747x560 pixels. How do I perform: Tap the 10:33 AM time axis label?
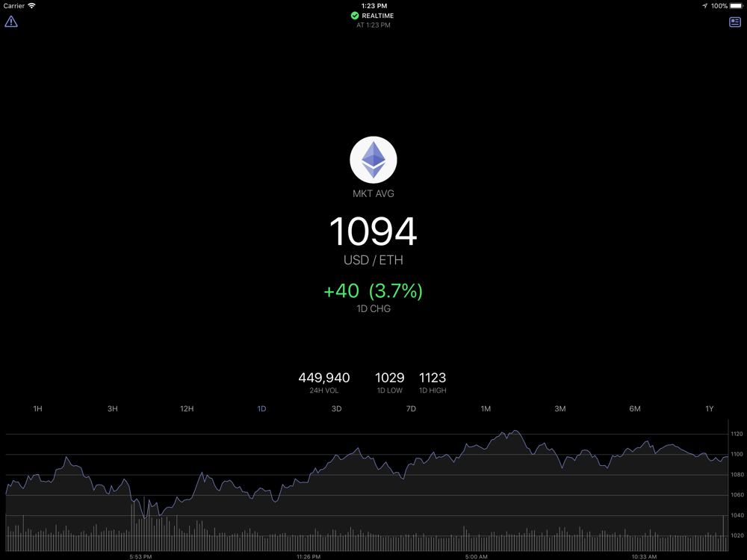(x=644, y=557)
